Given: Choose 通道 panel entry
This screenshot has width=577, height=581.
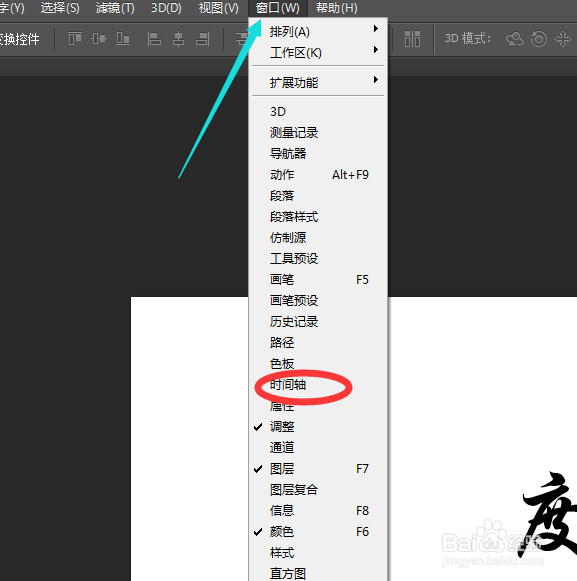Looking at the screenshot, I should [318, 448].
